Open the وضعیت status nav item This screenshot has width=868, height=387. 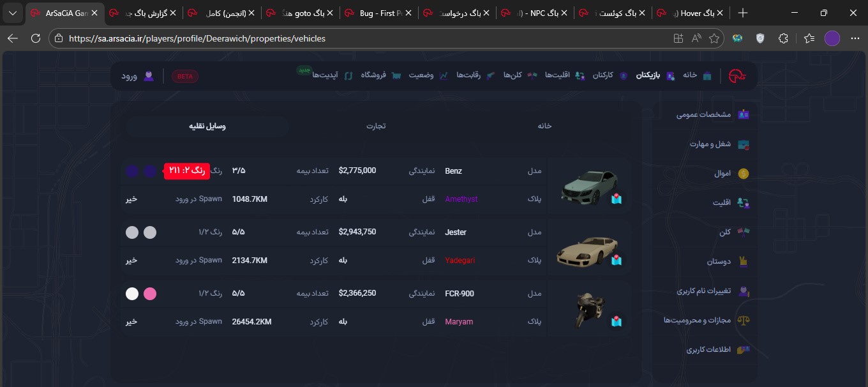tap(428, 75)
